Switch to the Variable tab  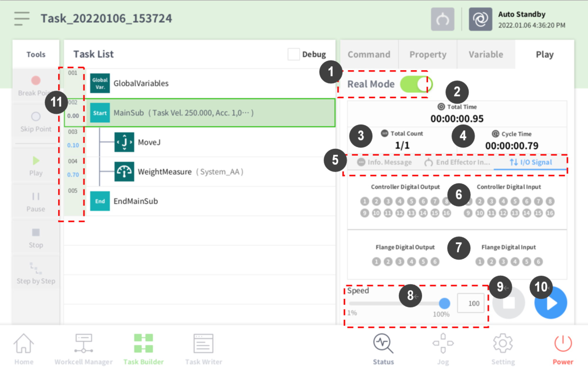coord(486,55)
